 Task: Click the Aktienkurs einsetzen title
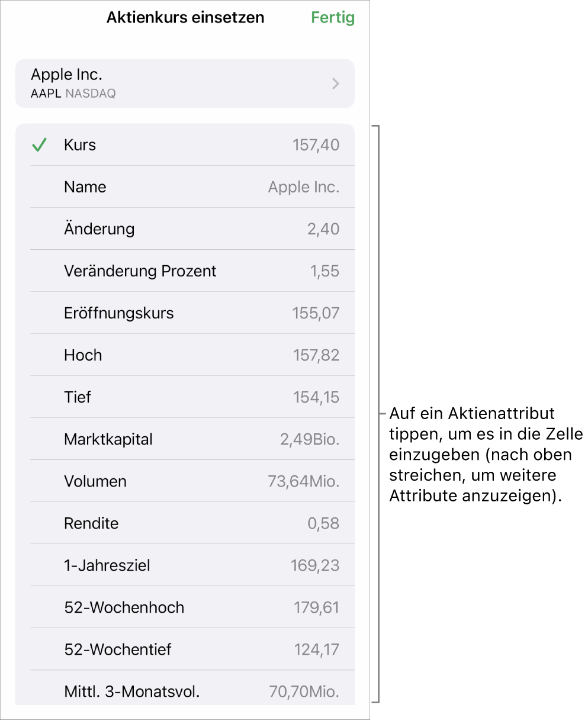(x=185, y=18)
